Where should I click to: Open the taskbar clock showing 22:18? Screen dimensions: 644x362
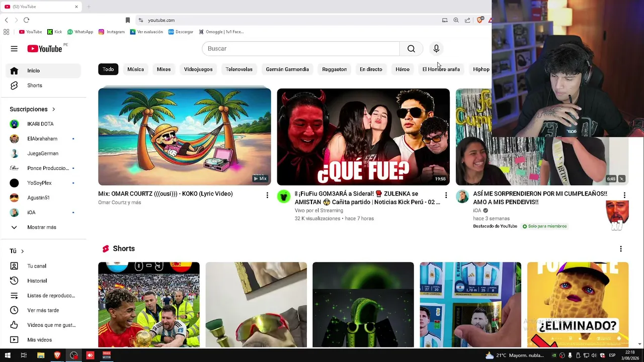pyautogui.click(x=630, y=355)
